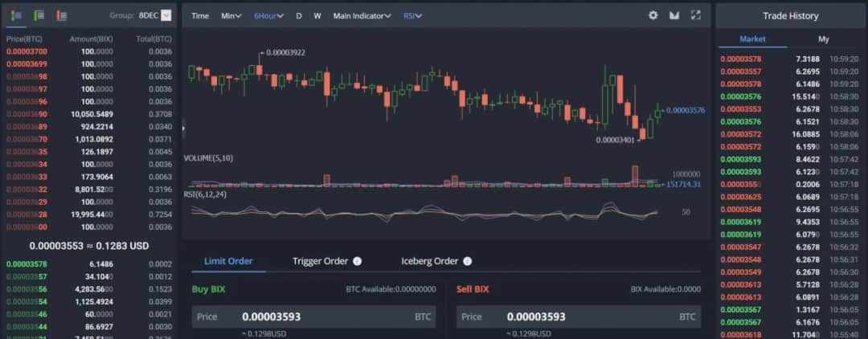This screenshot has width=868, height=339.
Task: Click info icon next to Trigger Order
Action: 357,261
